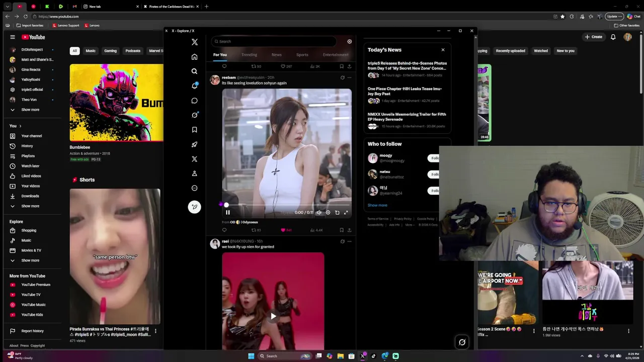Open the tripleS official subscription
644x362 pixels.
pyautogui.click(x=32, y=89)
